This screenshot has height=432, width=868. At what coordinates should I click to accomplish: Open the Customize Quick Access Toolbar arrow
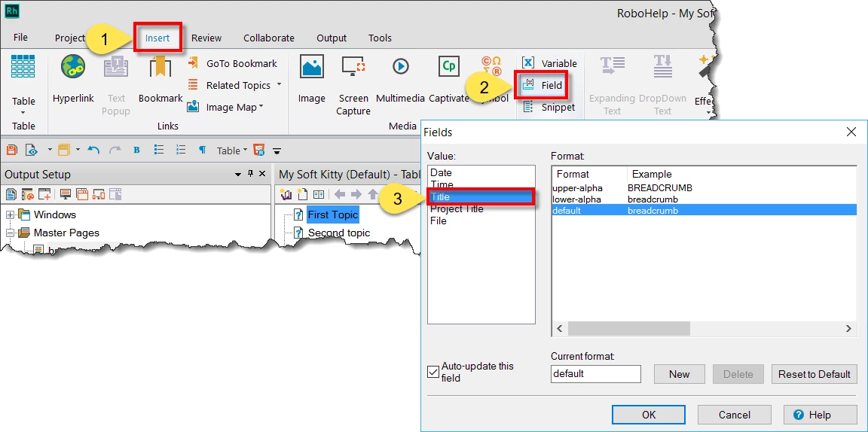click(x=277, y=151)
